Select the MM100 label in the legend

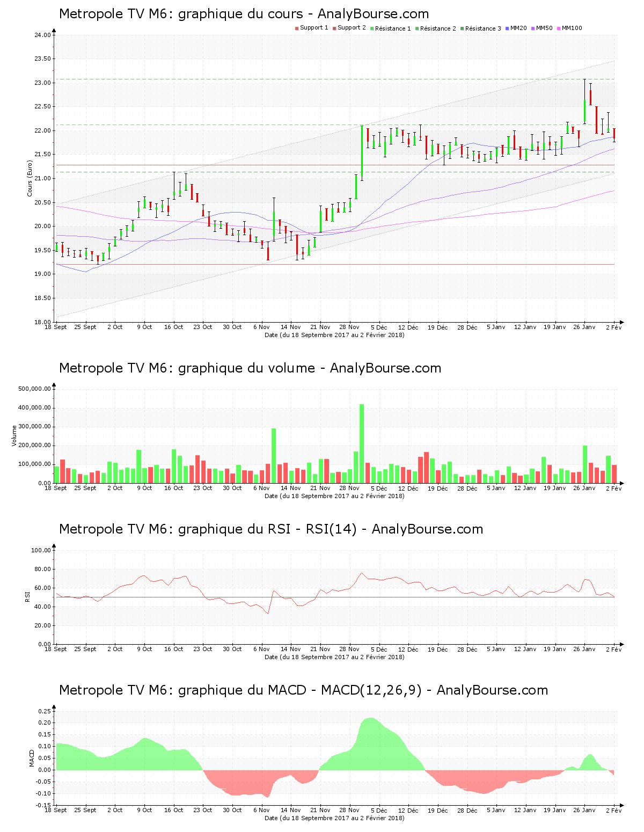pyautogui.click(x=572, y=28)
